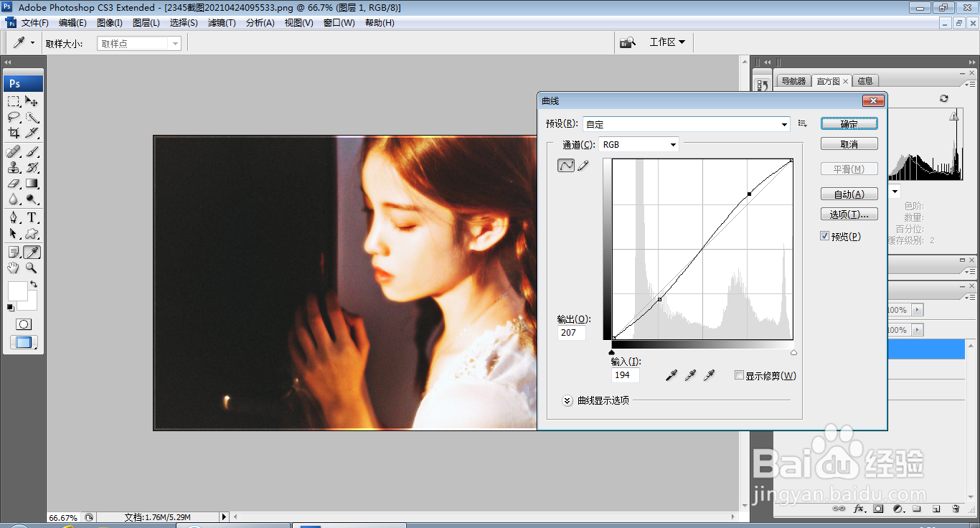Select the Move tool
Screen dimensions: 980x528
pos(32,101)
